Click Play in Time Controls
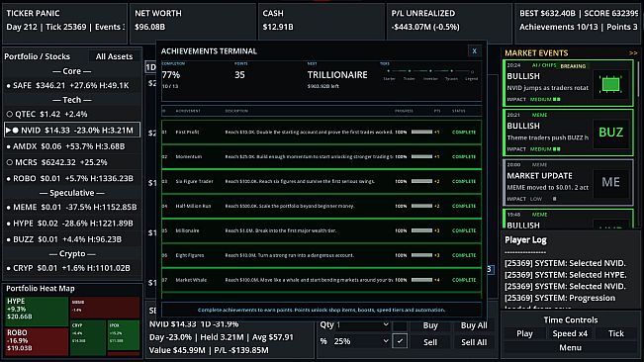 pos(524,333)
